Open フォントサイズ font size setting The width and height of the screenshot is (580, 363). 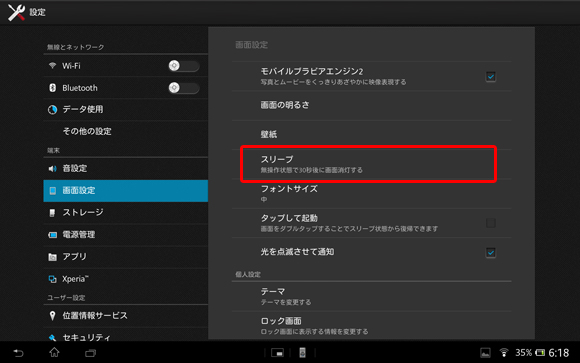click(371, 194)
